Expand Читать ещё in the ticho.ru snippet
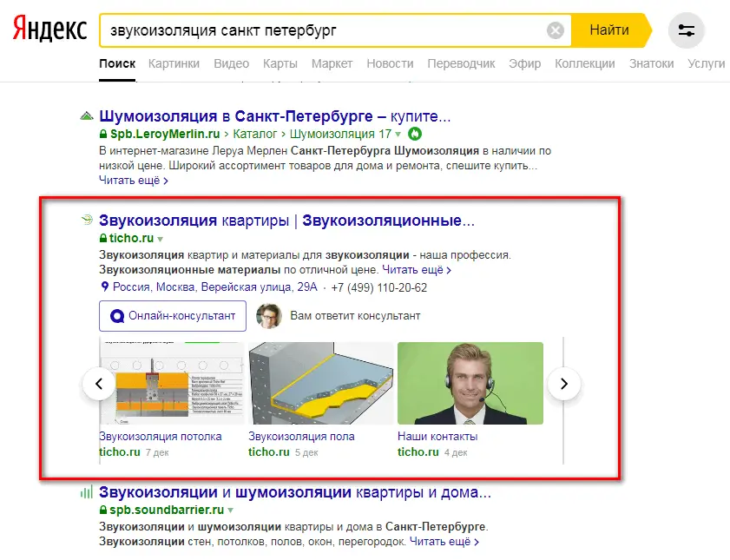Screen dimensions: 730x560 pos(417,270)
